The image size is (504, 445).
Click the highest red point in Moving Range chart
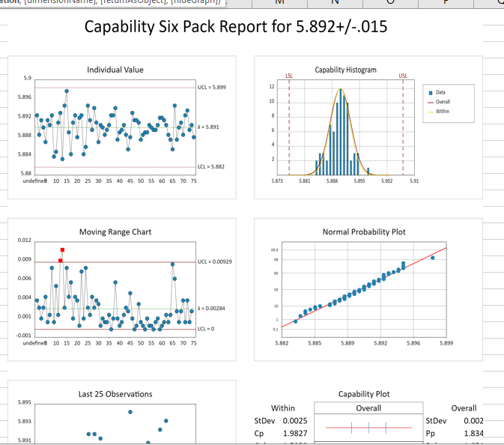coord(62,249)
